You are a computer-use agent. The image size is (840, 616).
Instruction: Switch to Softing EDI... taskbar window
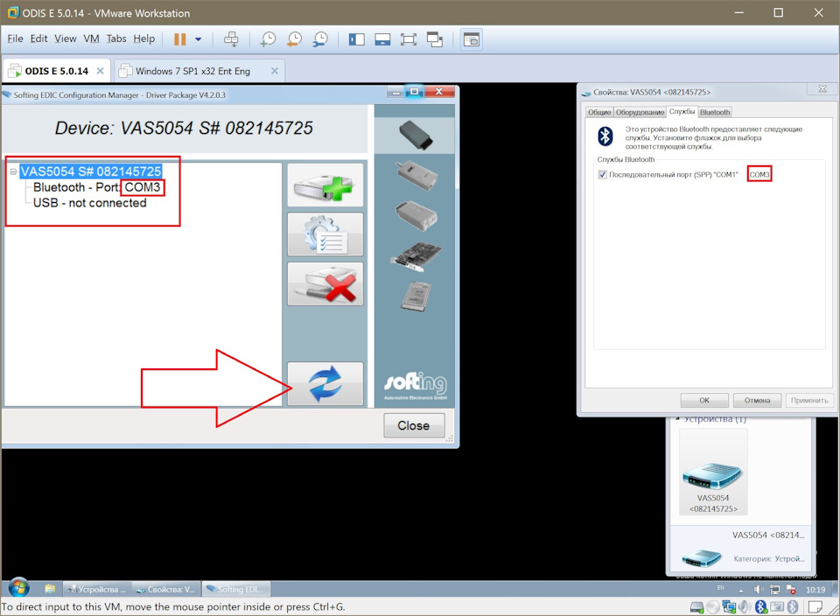click(x=235, y=589)
